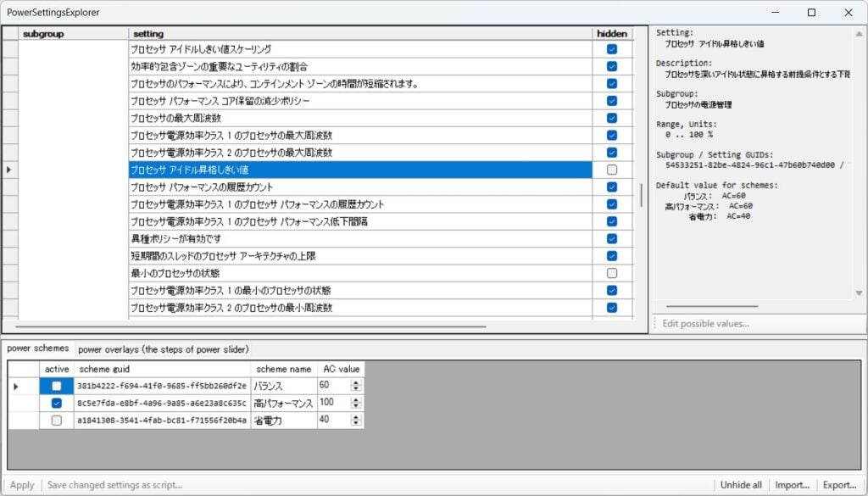The width and height of the screenshot is (868, 496).
Task: Click the Import... button
Action: pyautogui.click(x=792, y=485)
